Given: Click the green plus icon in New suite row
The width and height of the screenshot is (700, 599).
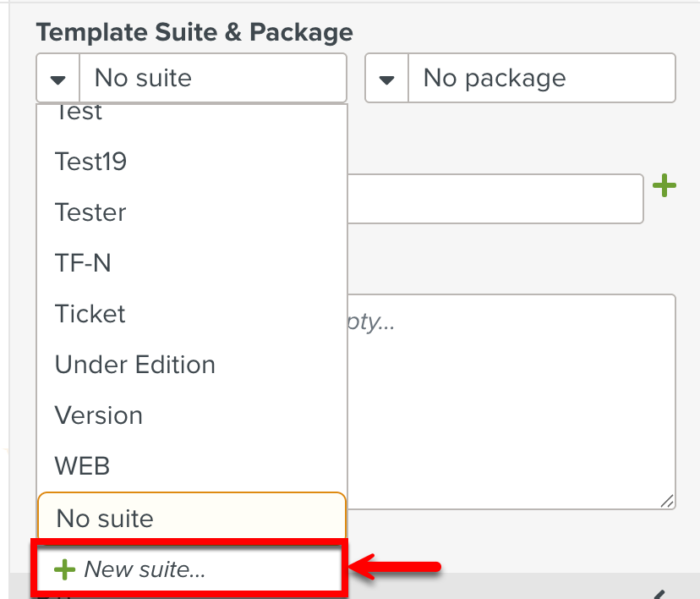Looking at the screenshot, I should [64, 569].
